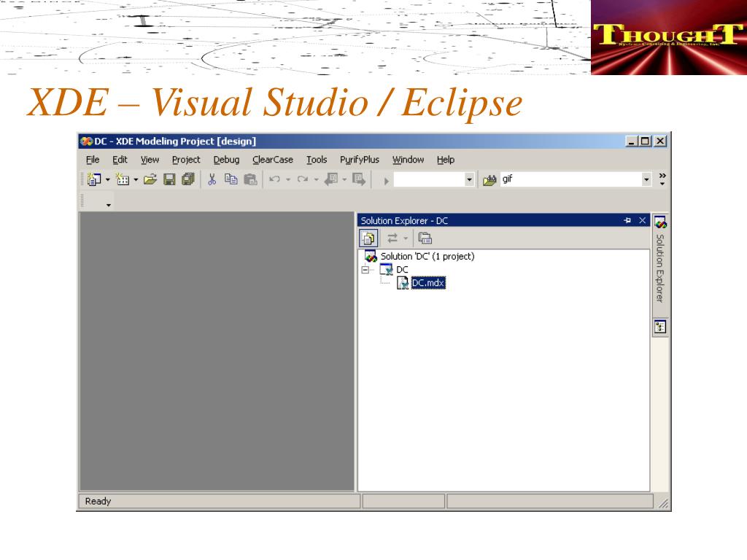Image resolution: width=747 pixels, height=560 pixels.
Task: Click the Open File folder icon
Action: tap(150, 179)
